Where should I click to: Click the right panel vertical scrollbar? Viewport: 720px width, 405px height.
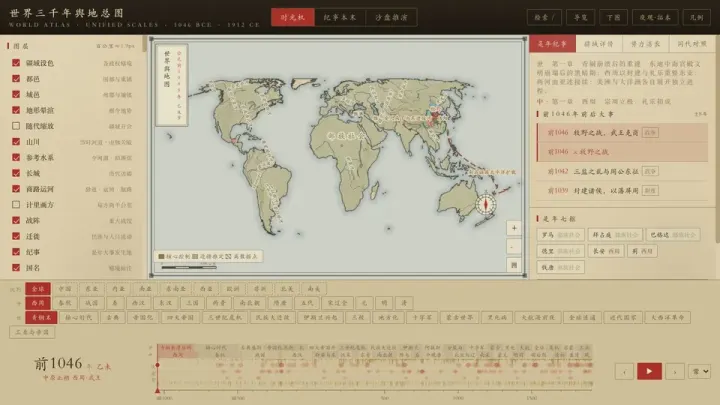[717, 139]
